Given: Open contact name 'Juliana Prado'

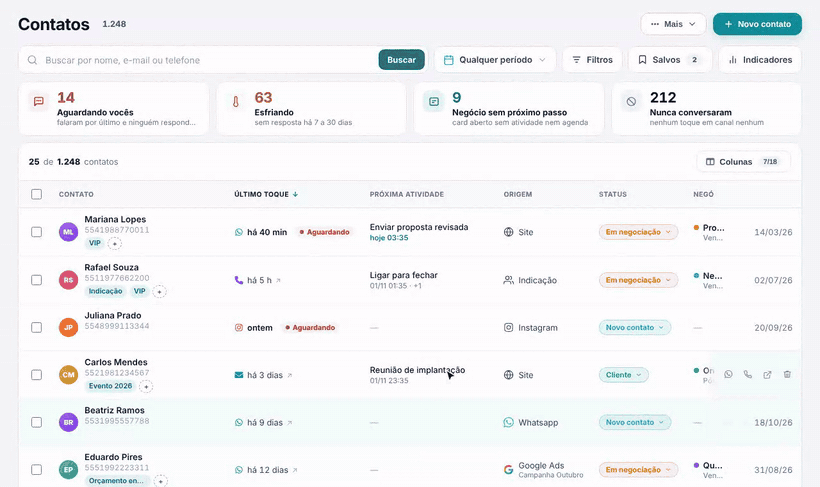Looking at the screenshot, I should [113, 315].
